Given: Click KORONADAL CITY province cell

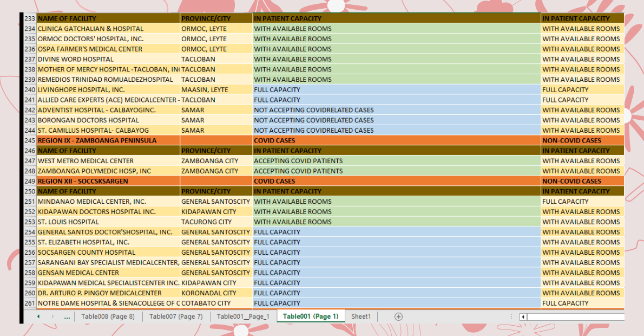Looking at the screenshot, I should tap(216, 293).
